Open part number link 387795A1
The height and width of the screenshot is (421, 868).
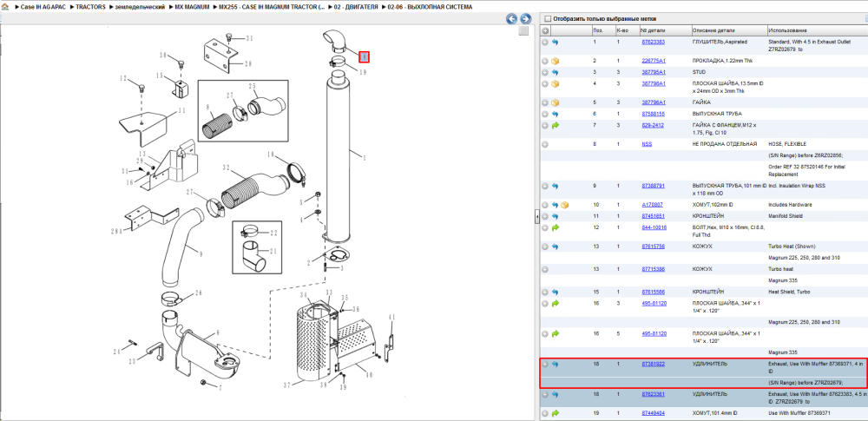click(654, 73)
